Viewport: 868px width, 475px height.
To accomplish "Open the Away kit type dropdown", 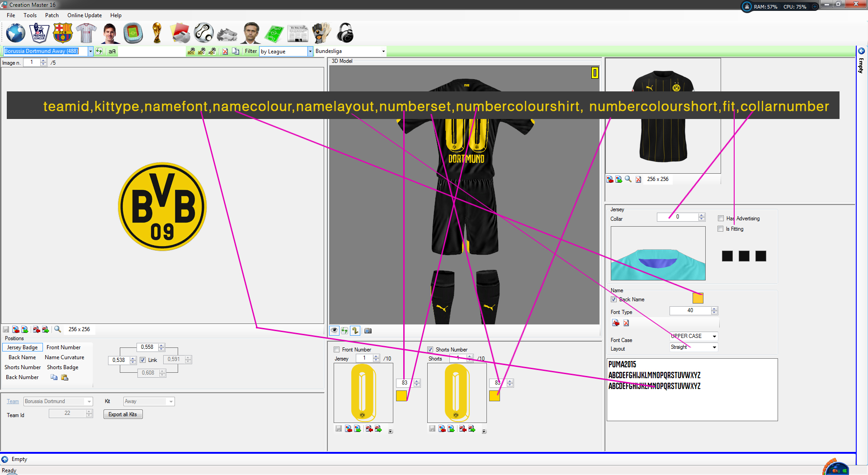I will pyautogui.click(x=171, y=401).
